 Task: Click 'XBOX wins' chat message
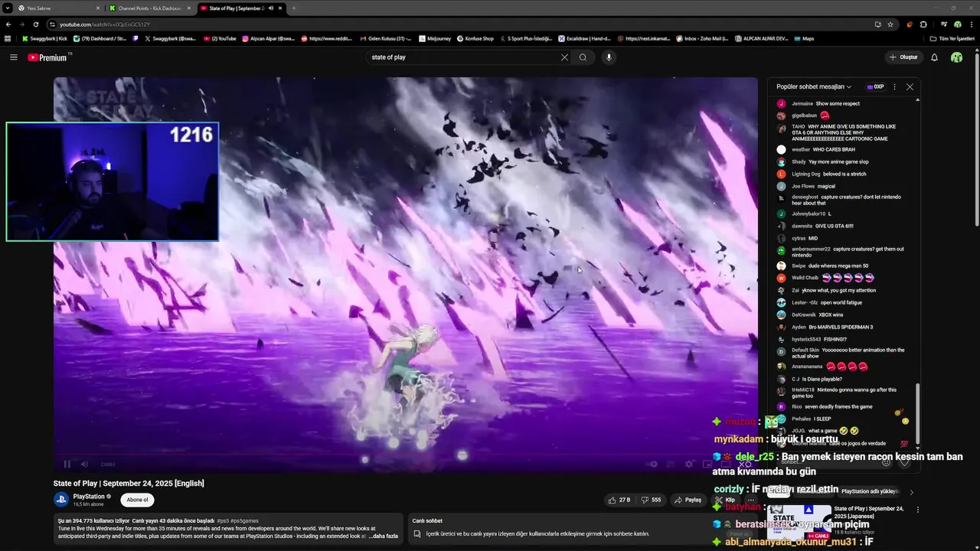[831, 315]
